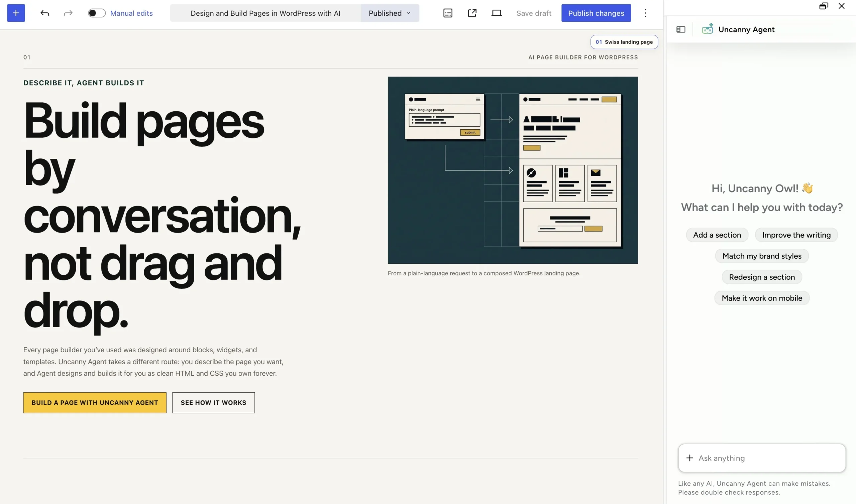The image size is (856, 504).
Task: Switch device preview via laptop icon
Action: pyautogui.click(x=496, y=13)
